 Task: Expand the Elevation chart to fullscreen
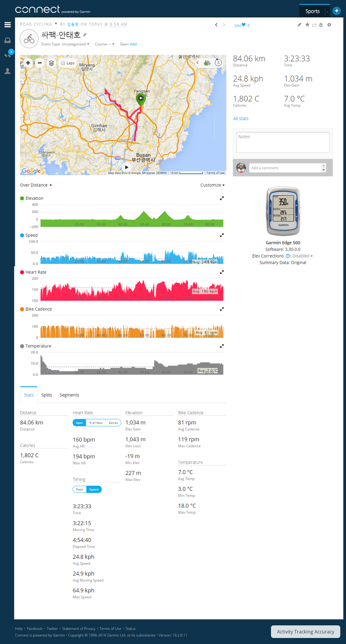click(222, 198)
